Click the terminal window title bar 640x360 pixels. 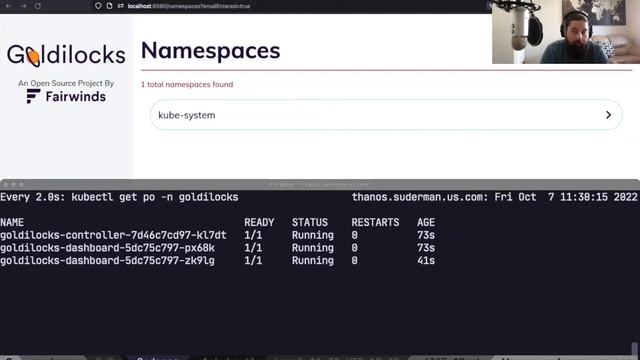tap(320, 184)
